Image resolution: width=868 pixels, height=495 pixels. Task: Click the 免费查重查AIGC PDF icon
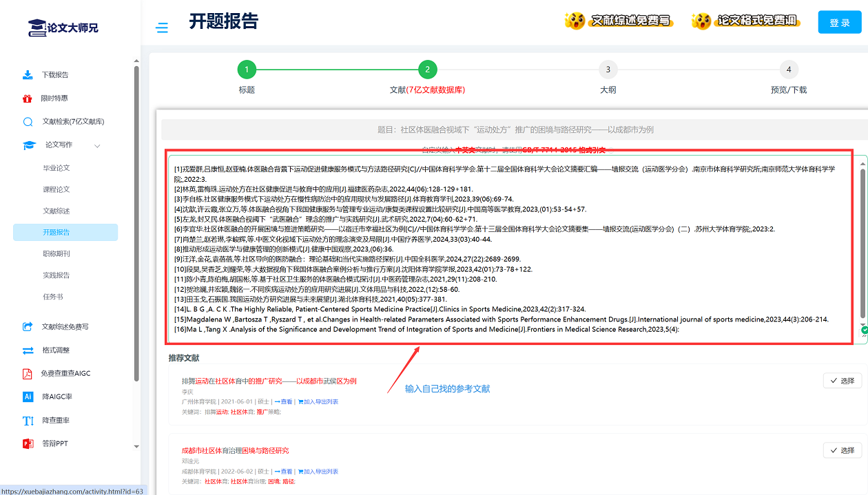click(x=28, y=374)
